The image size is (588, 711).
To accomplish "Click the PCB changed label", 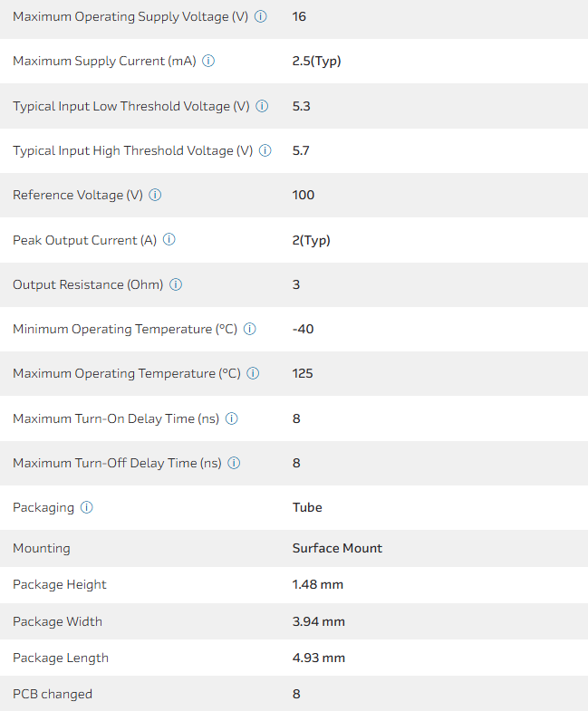I will click(x=53, y=694).
